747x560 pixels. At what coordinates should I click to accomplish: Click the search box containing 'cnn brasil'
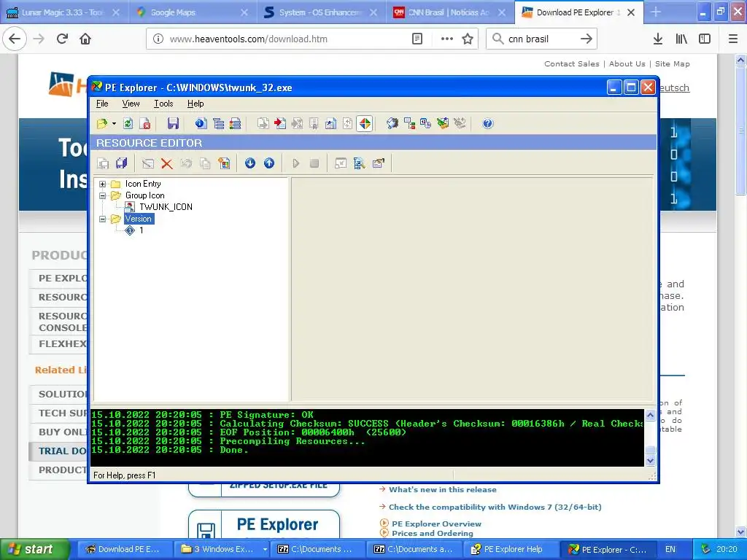click(542, 39)
